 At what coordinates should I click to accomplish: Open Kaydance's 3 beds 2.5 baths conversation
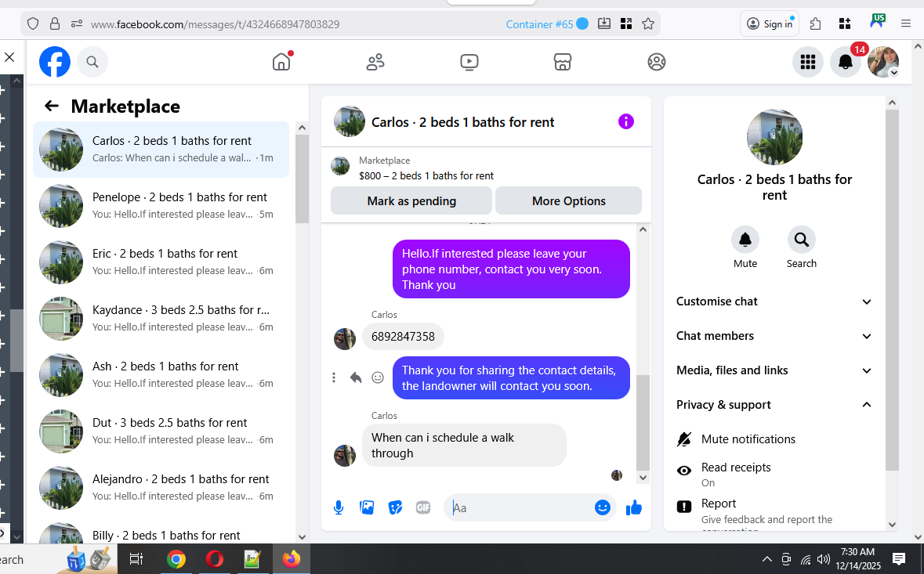coord(161,319)
